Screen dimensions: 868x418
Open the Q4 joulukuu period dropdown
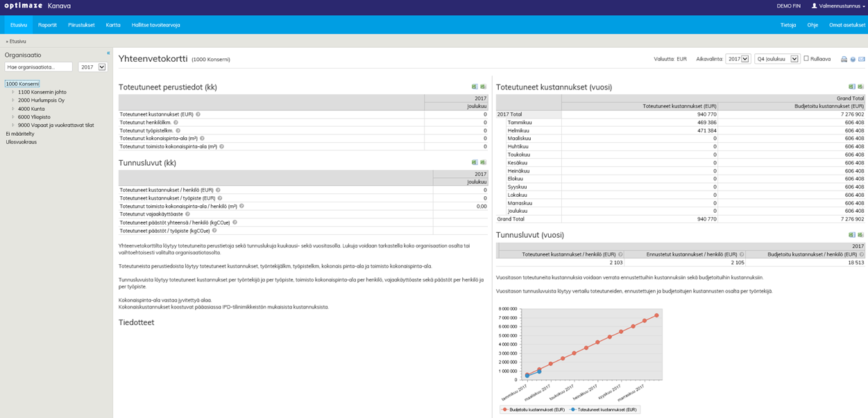coord(776,59)
